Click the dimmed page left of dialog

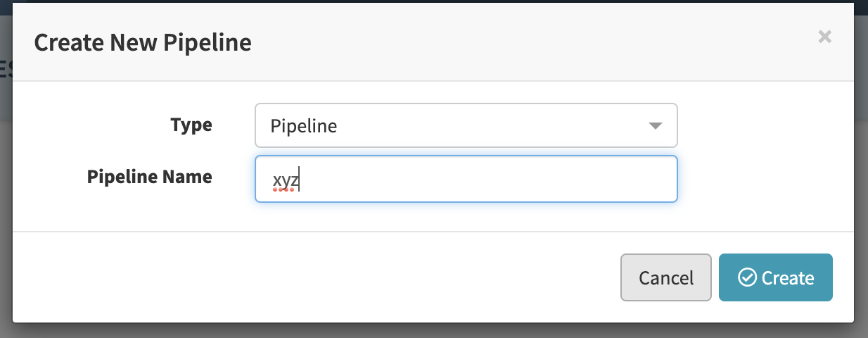point(6,211)
